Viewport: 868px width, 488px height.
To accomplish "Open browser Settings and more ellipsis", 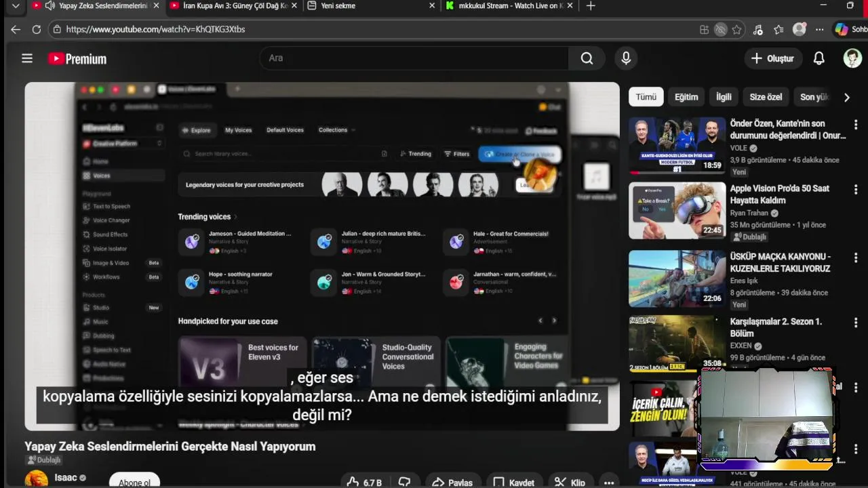I will [820, 29].
